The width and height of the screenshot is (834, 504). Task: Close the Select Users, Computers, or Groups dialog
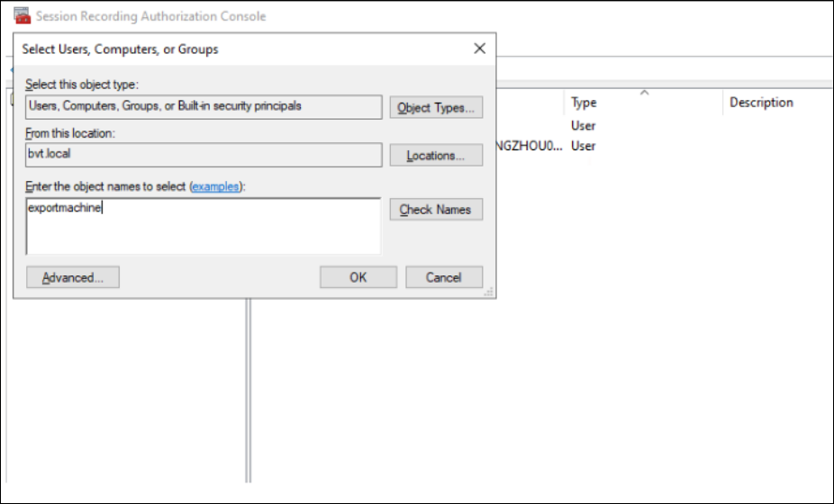click(479, 49)
